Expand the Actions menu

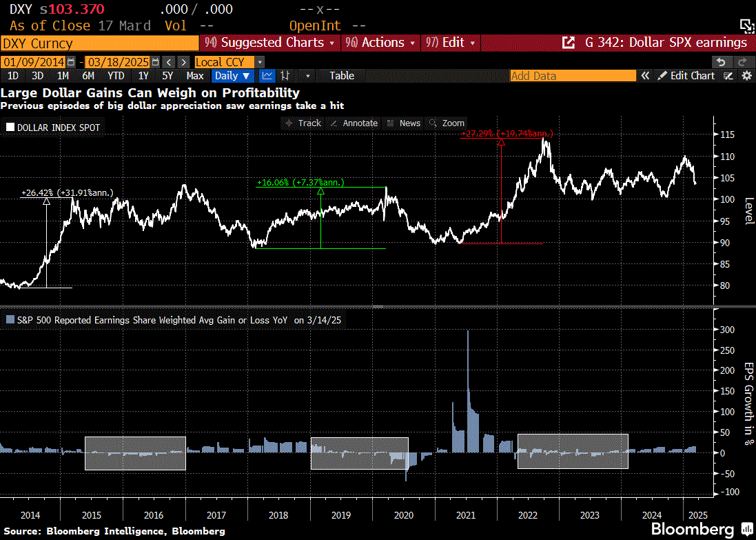click(381, 43)
